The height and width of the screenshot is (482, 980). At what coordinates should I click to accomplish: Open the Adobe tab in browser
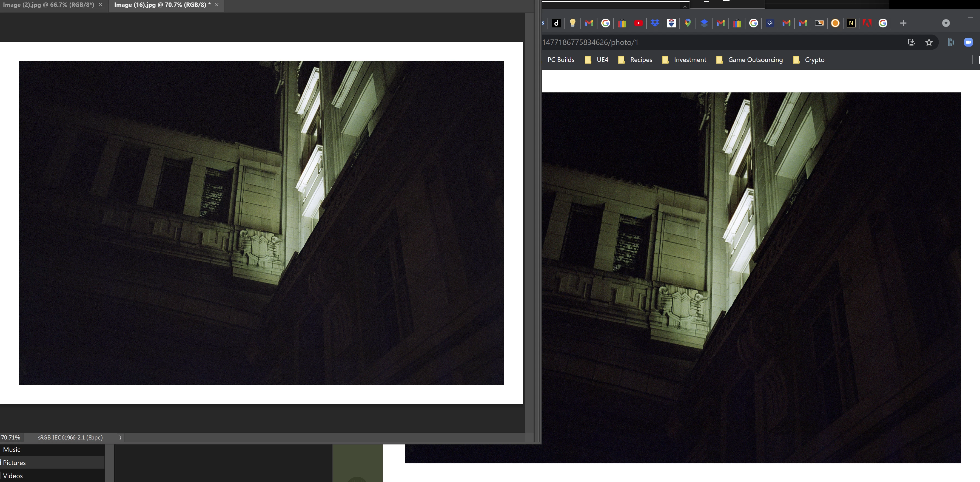point(867,23)
